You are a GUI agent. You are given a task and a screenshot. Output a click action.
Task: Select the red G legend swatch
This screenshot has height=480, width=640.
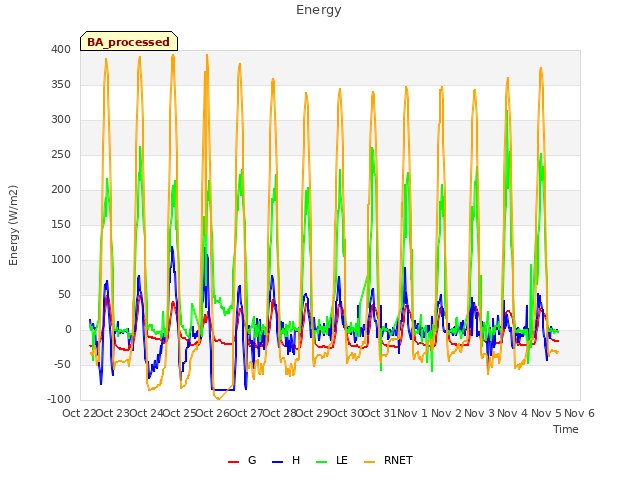[233, 462]
